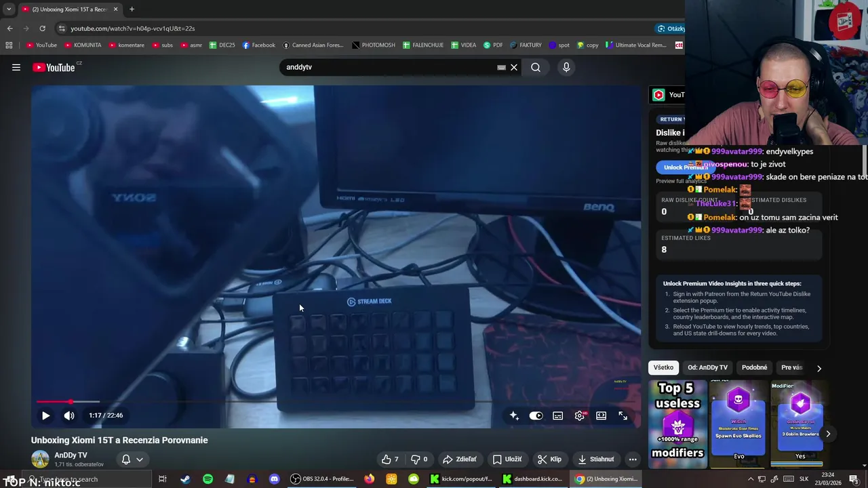868x488 pixels.
Task: Open the tab search dropdown arrow
Action: tap(9, 9)
